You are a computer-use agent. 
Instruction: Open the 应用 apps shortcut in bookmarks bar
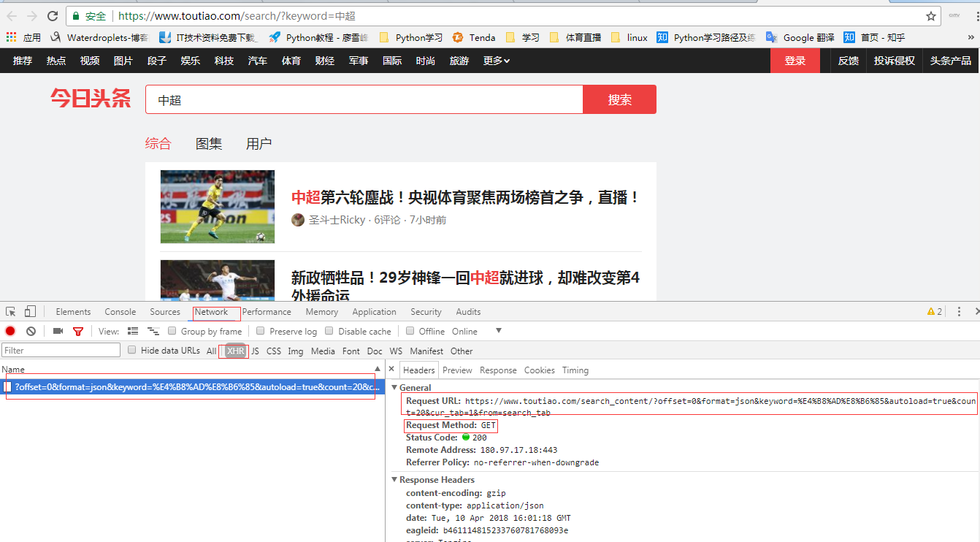(x=24, y=37)
